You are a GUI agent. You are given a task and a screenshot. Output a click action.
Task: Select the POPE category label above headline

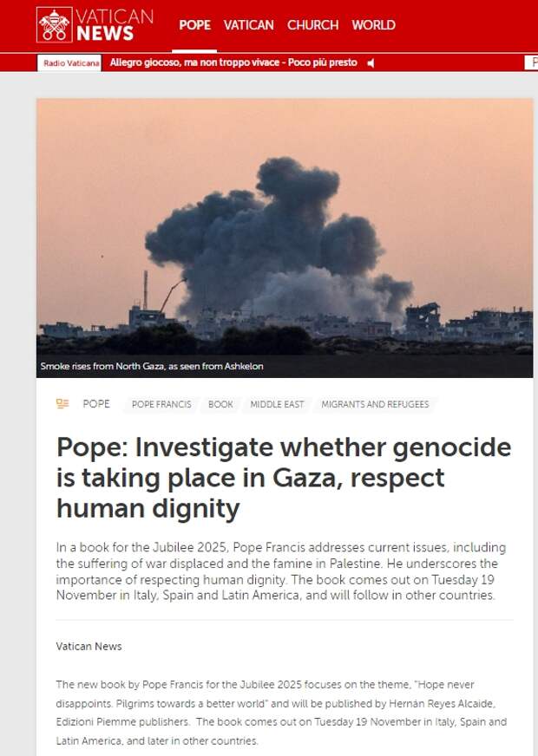pyautogui.click(x=96, y=404)
